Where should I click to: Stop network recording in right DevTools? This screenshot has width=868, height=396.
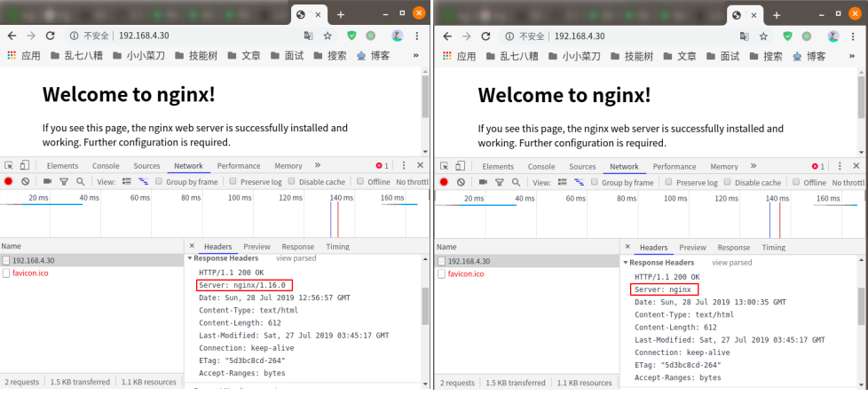click(x=444, y=182)
